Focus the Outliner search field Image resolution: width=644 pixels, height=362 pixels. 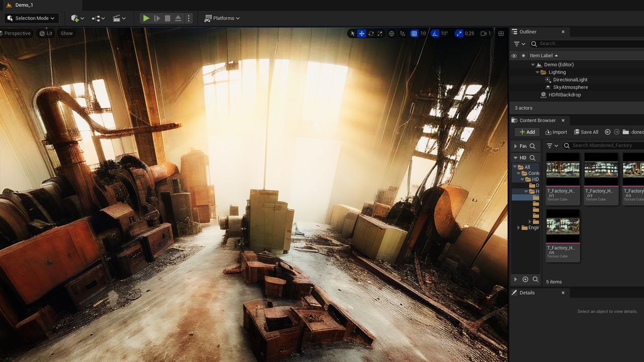587,44
